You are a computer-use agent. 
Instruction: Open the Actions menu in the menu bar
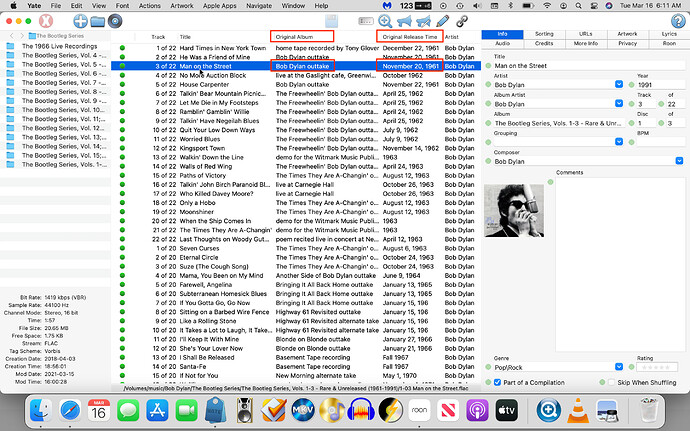point(150,6)
